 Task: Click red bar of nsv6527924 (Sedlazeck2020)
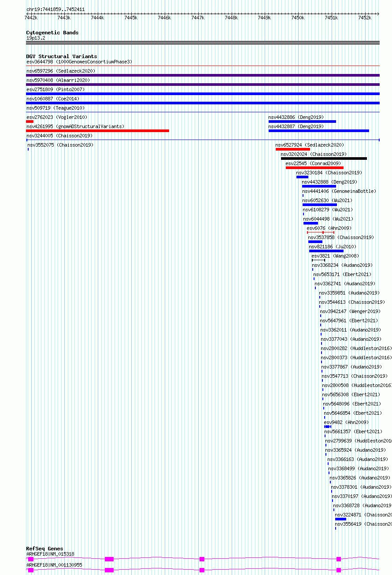tap(293, 149)
